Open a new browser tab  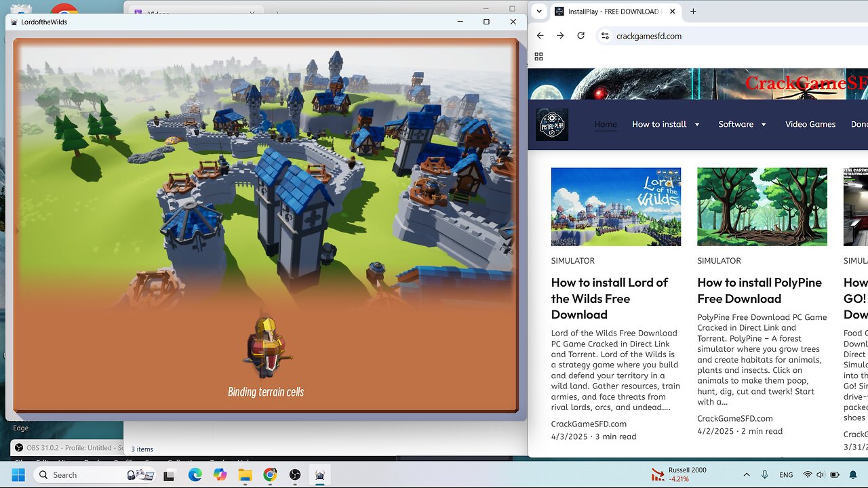[693, 12]
